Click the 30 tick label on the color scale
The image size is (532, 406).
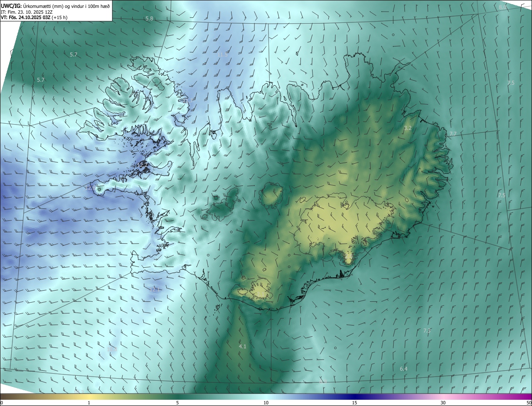(443, 403)
